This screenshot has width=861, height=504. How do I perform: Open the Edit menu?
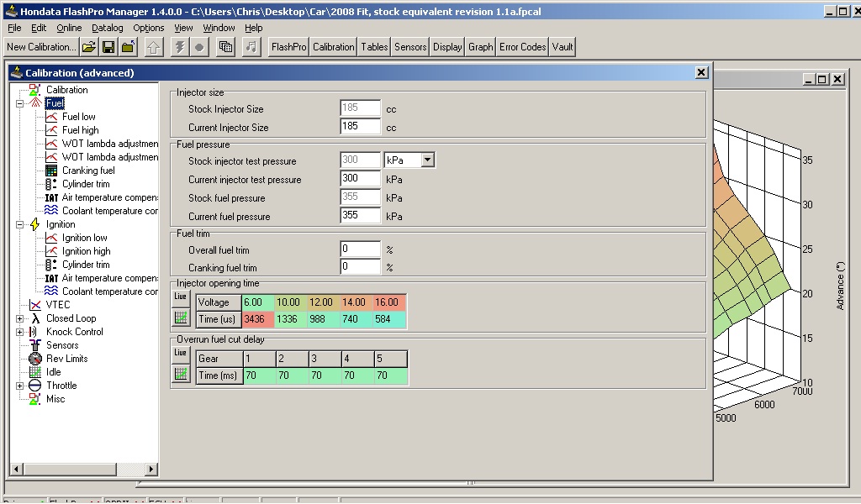pos(39,28)
